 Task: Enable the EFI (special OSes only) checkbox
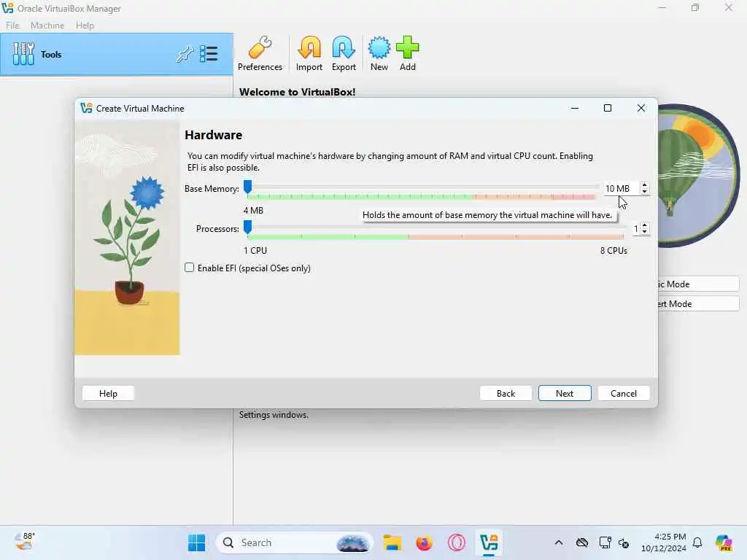coord(189,268)
